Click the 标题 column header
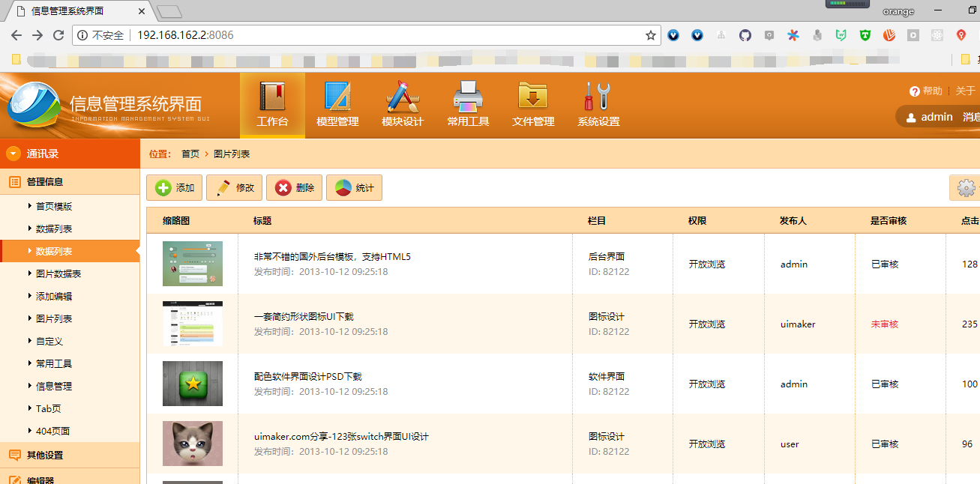 click(262, 220)
